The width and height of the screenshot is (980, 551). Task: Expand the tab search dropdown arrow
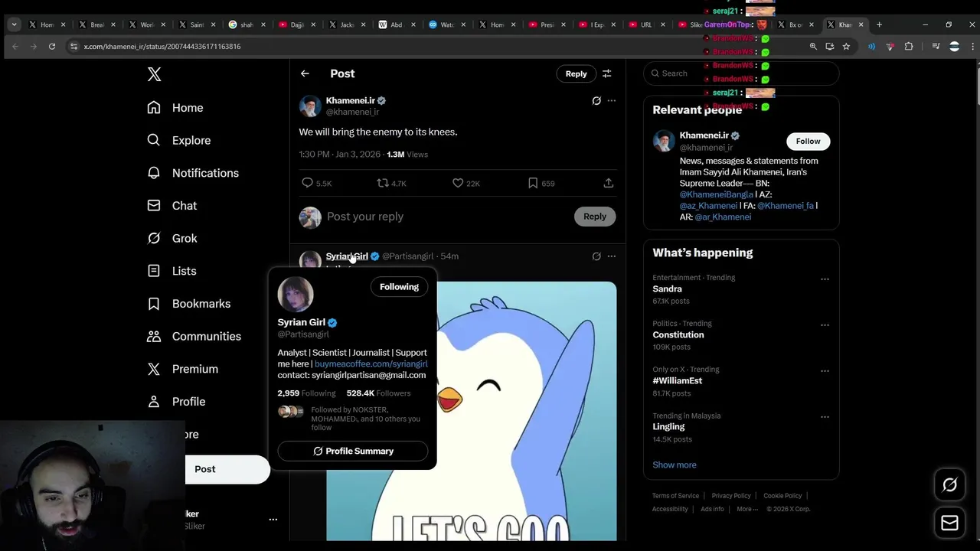click(14, 24)
